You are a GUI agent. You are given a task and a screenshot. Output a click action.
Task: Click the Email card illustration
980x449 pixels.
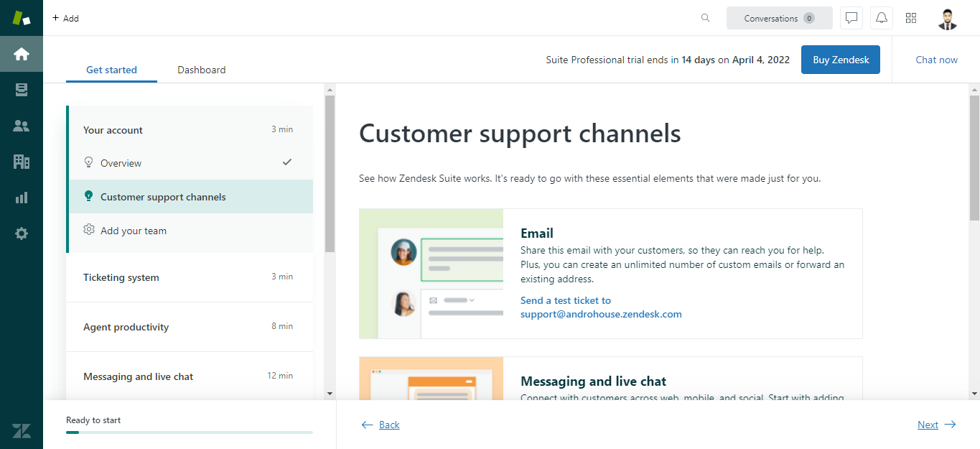tap(431, 274)
